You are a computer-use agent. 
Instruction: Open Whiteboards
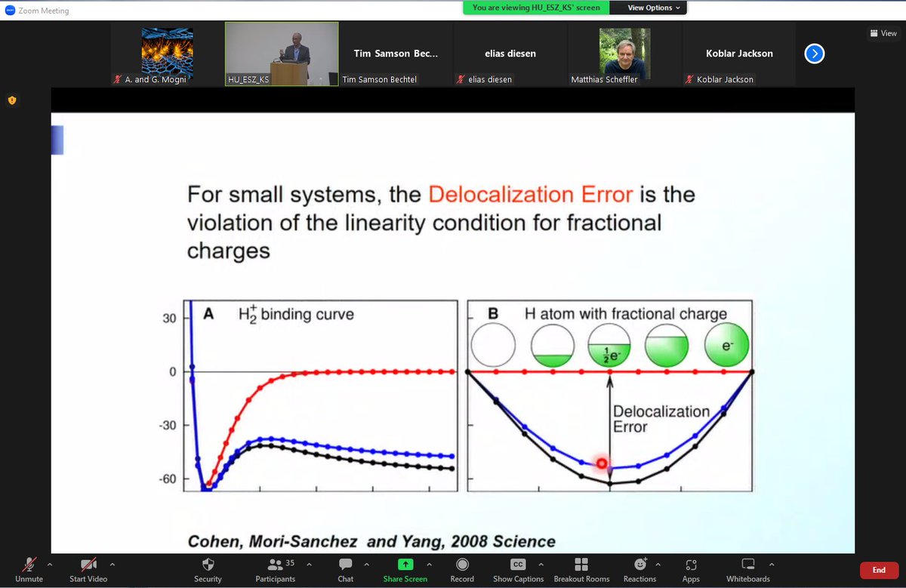pos(748,569)
